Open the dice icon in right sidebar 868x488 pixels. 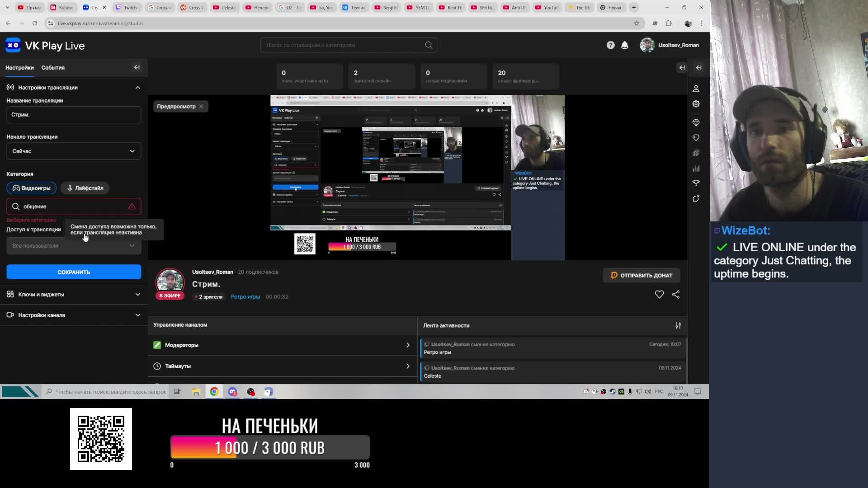pos(696,153)
